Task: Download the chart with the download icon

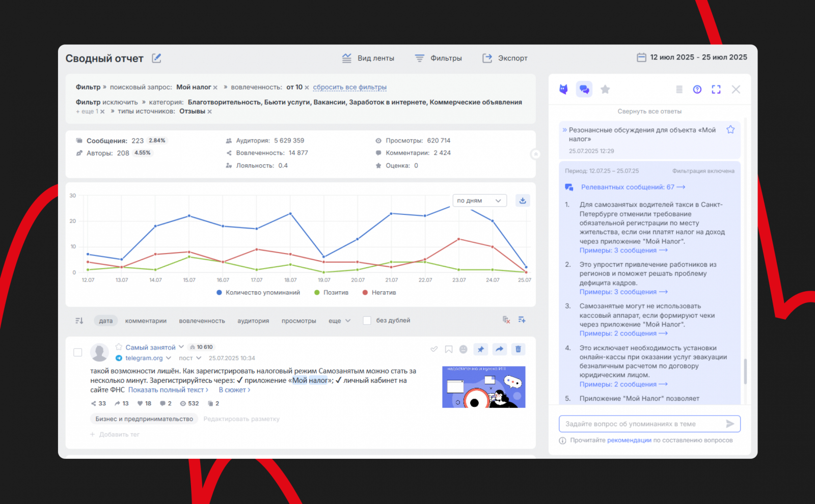Action: click(523, 201)
